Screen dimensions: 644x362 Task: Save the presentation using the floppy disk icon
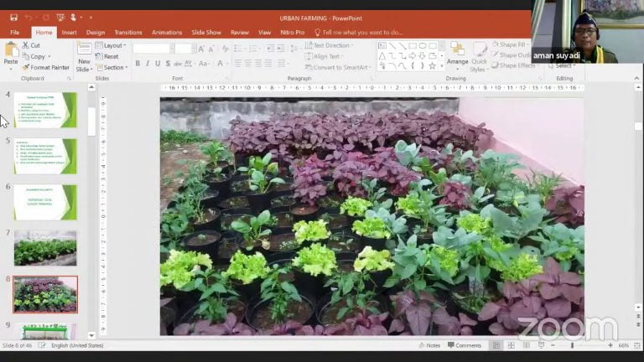tap(13, 18)
